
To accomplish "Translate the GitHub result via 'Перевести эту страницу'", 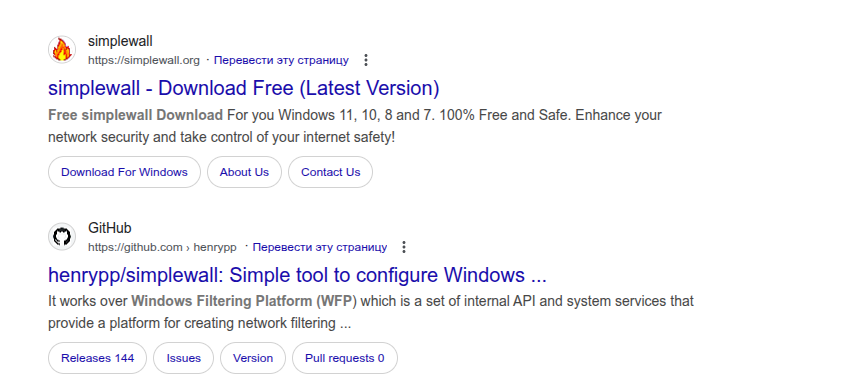I will pyautogui.click(x=320, y=247).
